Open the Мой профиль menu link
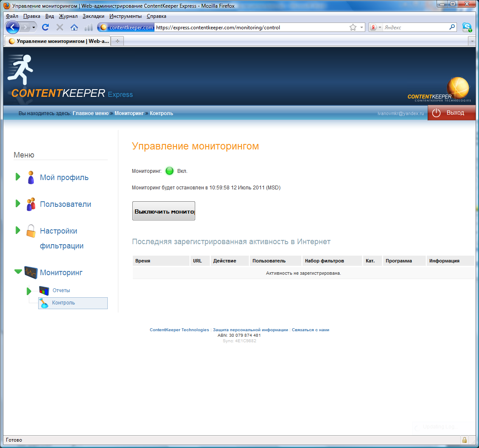The height and width of the screenshot is (448, 479). pyautogui.click(x=64, y=178)
